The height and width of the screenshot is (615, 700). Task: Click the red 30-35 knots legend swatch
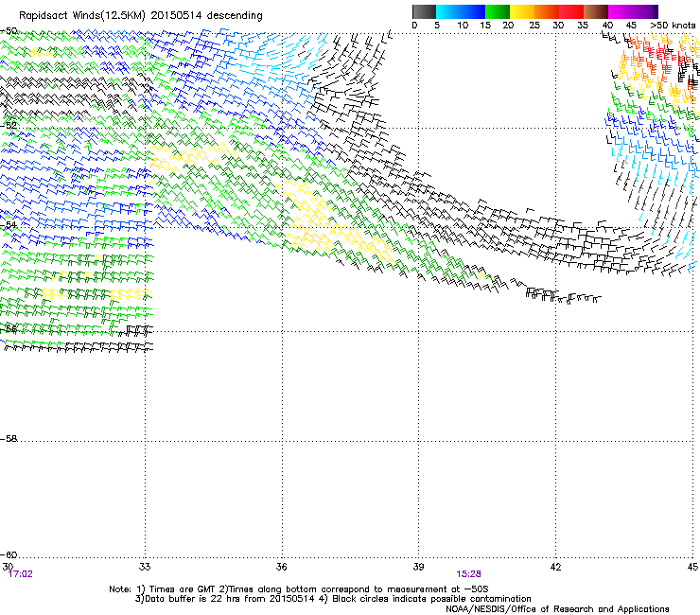571,11
